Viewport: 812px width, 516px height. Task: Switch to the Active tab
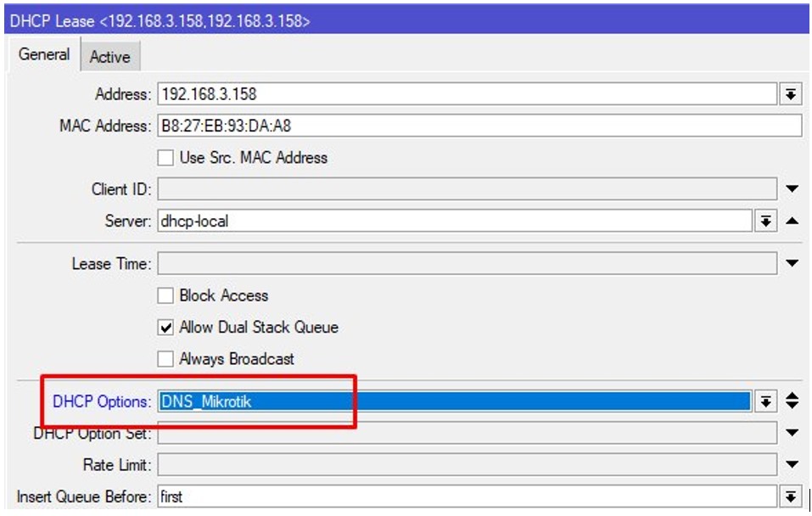click(109, 57)
